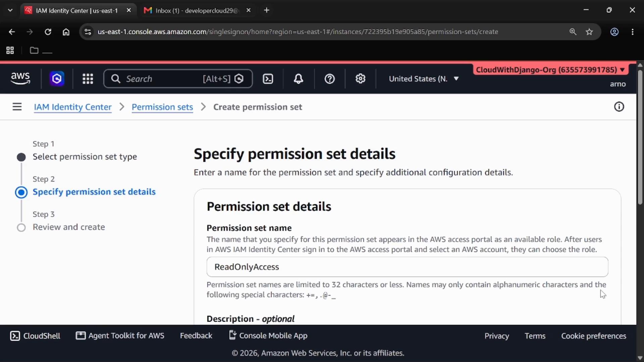The image size is (644, 362).
Task: Reload the page in browser
Action: (48, 32)
